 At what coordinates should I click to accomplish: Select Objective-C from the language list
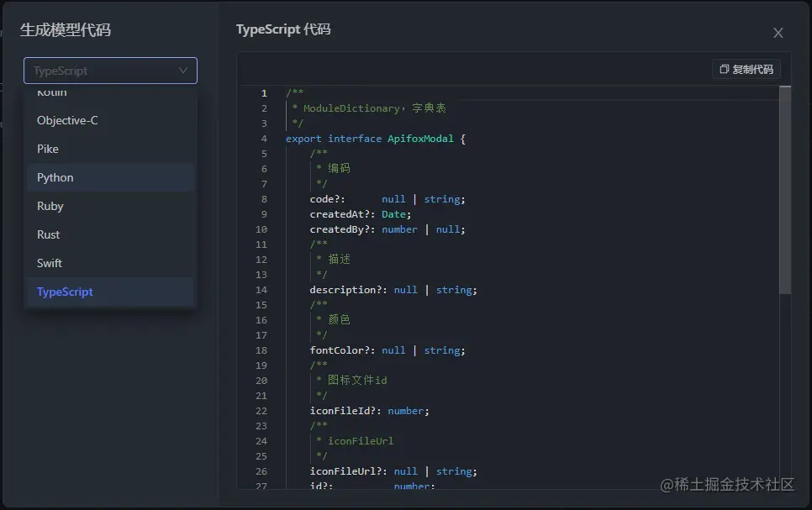pos(110,120)
